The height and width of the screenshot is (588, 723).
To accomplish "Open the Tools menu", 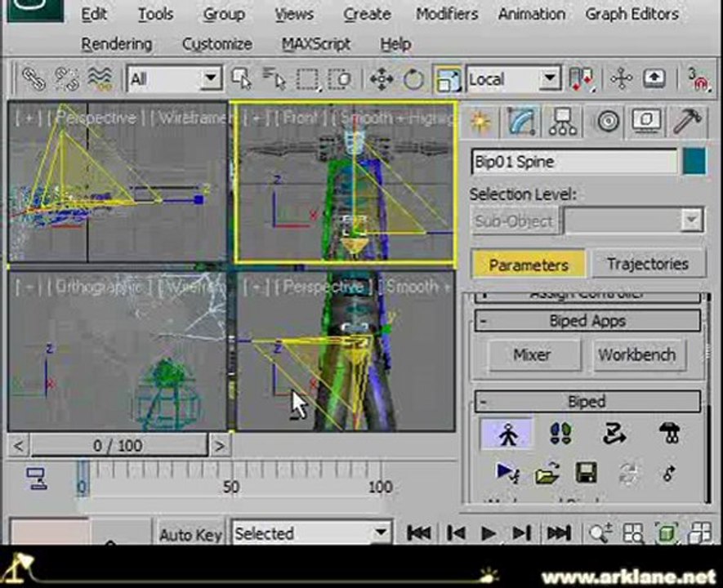I will [x=156, y=14].
